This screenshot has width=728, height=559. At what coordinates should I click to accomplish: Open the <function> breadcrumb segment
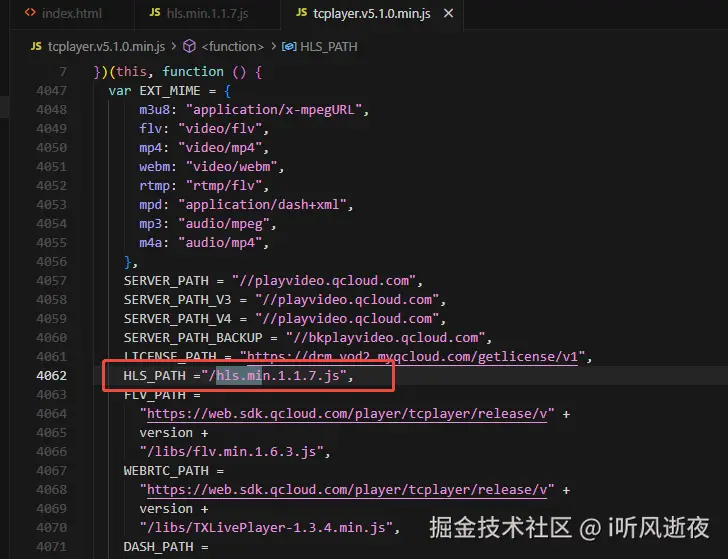[x=233, y=46]
